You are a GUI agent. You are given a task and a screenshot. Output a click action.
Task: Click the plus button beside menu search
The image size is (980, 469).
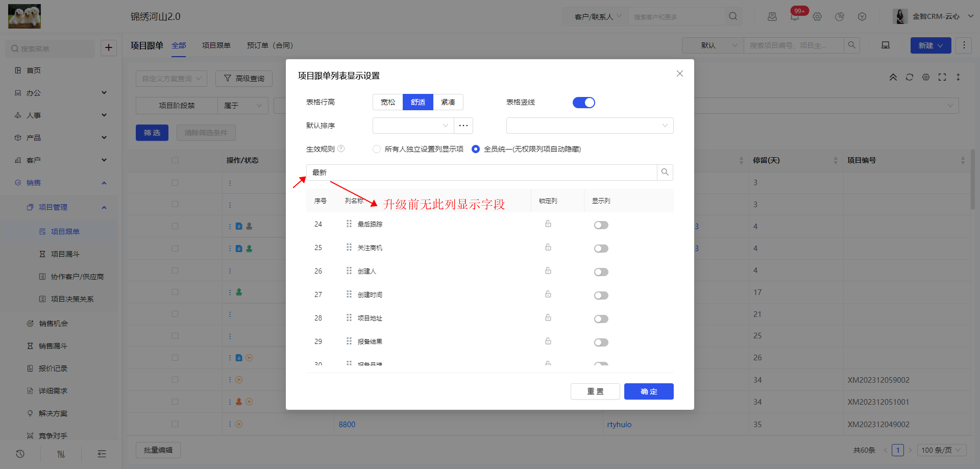coord(109,48)
